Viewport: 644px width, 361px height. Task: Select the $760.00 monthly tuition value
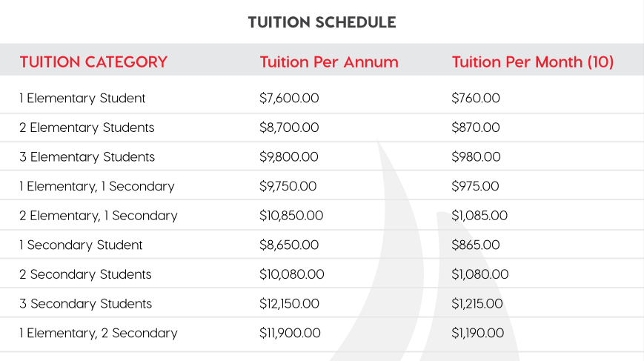(476, 98)
